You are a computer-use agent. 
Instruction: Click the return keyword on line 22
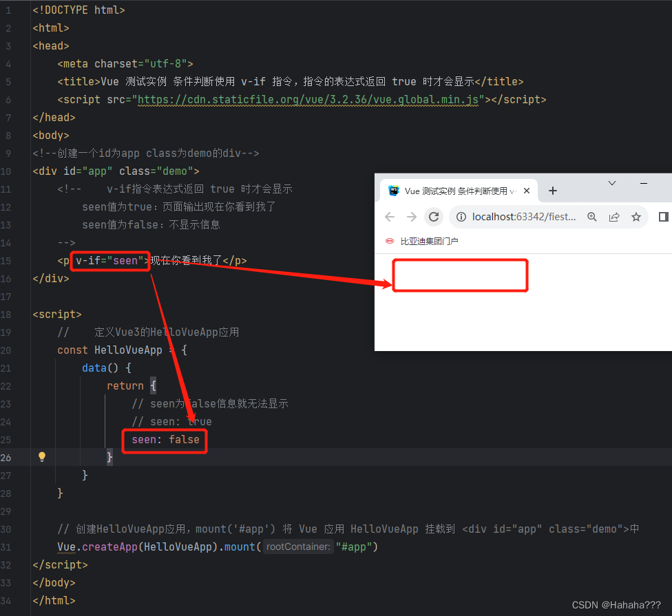[x=125, y=386]
